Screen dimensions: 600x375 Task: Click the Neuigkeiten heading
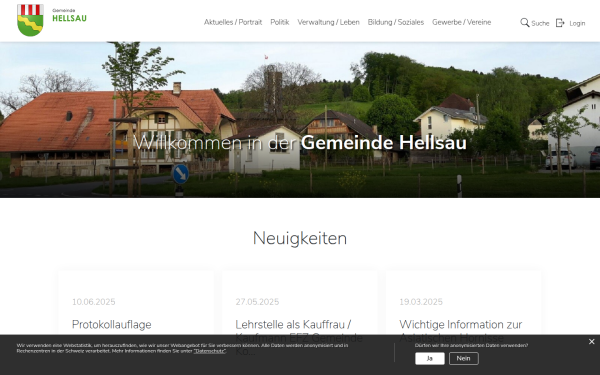click(300, 238)
